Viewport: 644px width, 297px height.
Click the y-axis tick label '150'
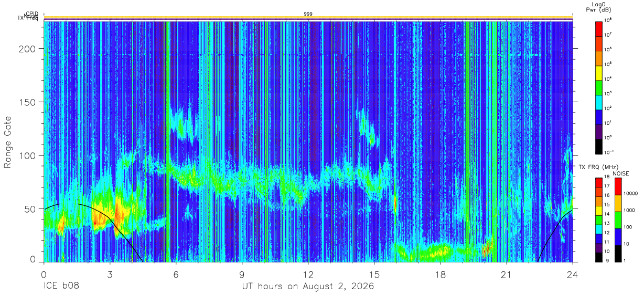[29, 102]
